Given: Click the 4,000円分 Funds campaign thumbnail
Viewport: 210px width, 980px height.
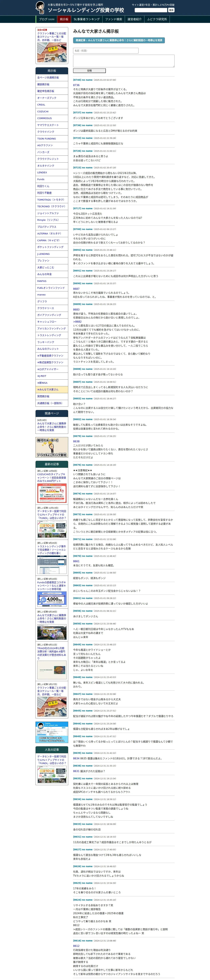Looking at the screenshot, I should pos(52,599).
